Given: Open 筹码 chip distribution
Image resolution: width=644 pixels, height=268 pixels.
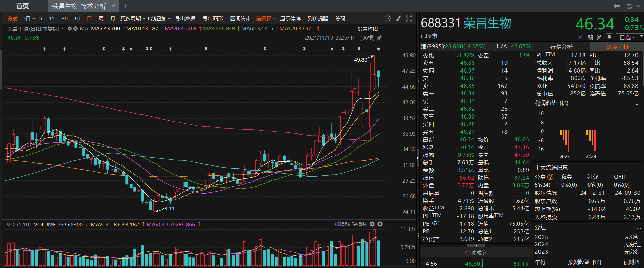Looking at the screenshot, I should [x=340, y=18].
